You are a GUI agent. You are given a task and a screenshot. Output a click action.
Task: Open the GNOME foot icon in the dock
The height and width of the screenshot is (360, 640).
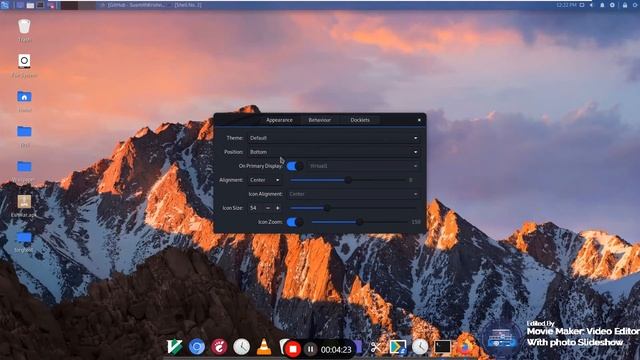click(219, 347)
